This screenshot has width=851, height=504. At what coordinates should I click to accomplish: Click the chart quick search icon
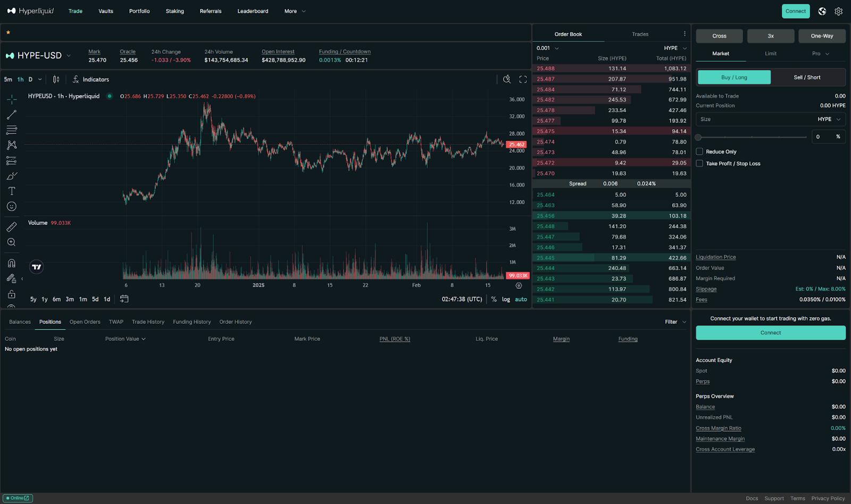[x=507, y=79]
